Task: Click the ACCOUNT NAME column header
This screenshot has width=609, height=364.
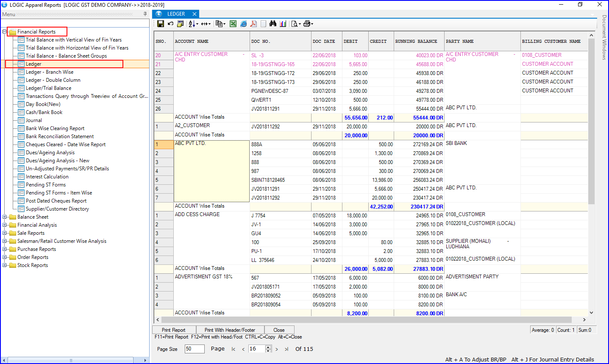Action: [211, 42]
